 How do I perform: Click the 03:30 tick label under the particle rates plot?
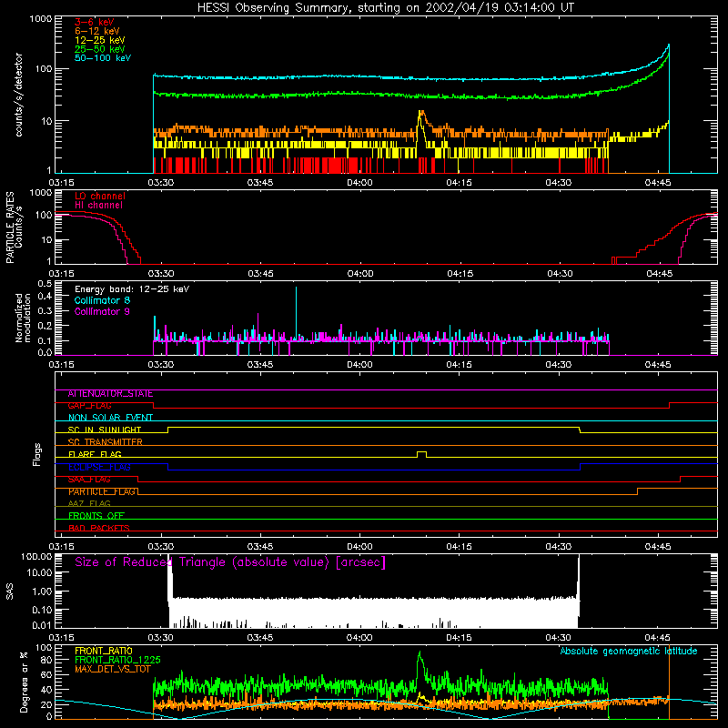[x=161, y=274]
